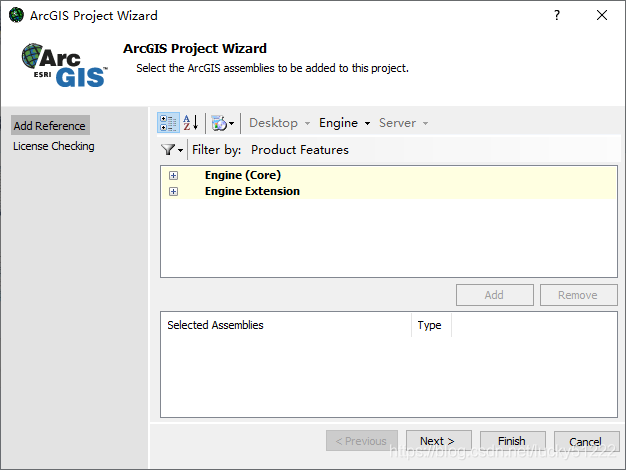The width and height of the screenshot is (626, 470).
Task: Open the Server dropdown
Action: pos(403,123)
